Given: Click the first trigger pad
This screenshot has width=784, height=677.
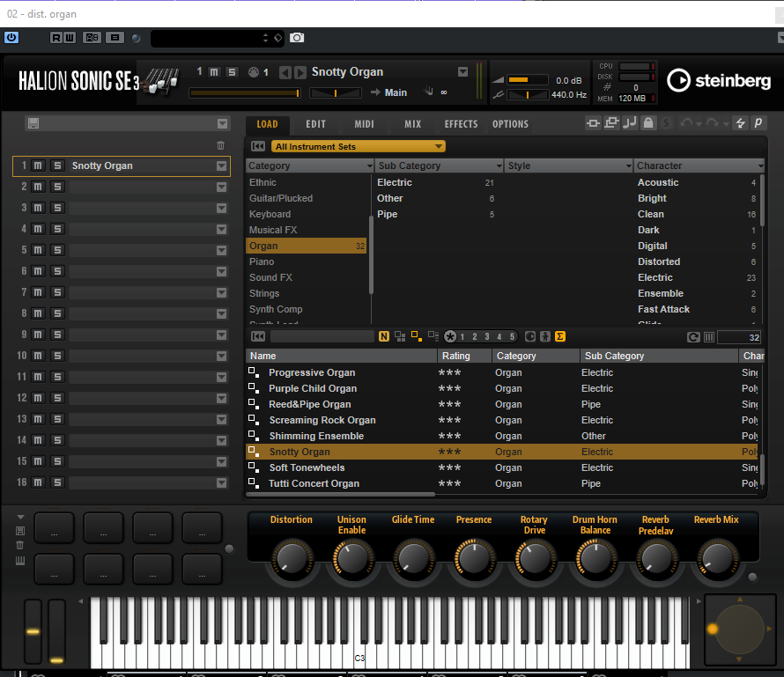Looking at the screenshot, I should coord(54,527).
